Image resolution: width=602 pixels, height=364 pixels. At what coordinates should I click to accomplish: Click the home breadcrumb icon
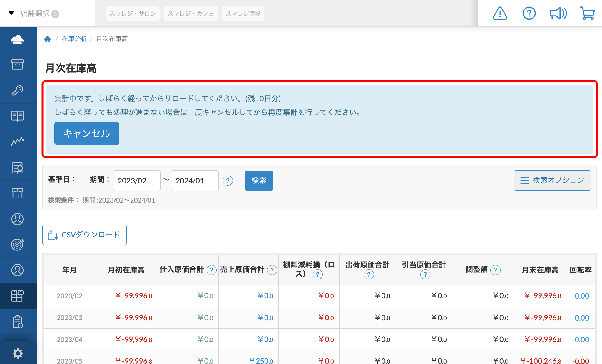click(x=47, y=39)
